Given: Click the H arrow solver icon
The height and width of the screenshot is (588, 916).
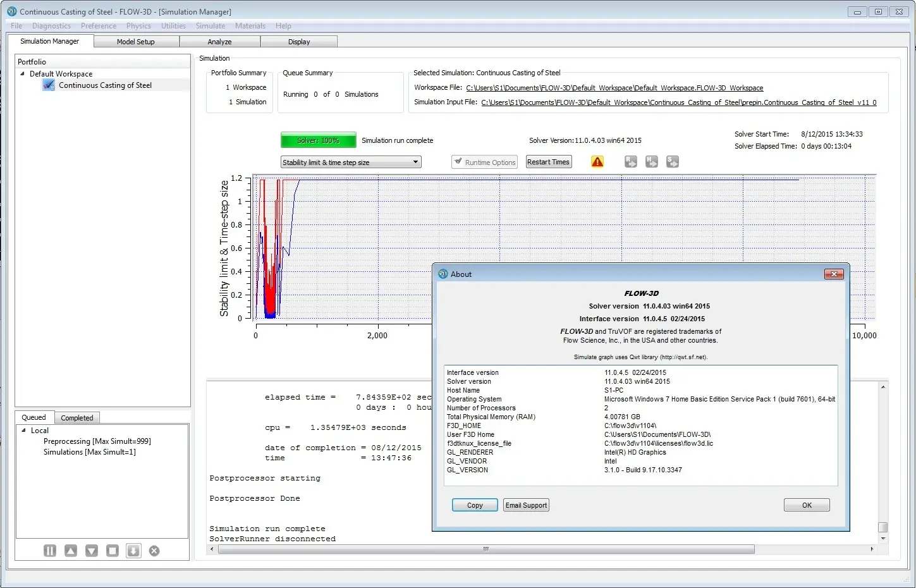Looking at the screenshot, I should point(652,162).
